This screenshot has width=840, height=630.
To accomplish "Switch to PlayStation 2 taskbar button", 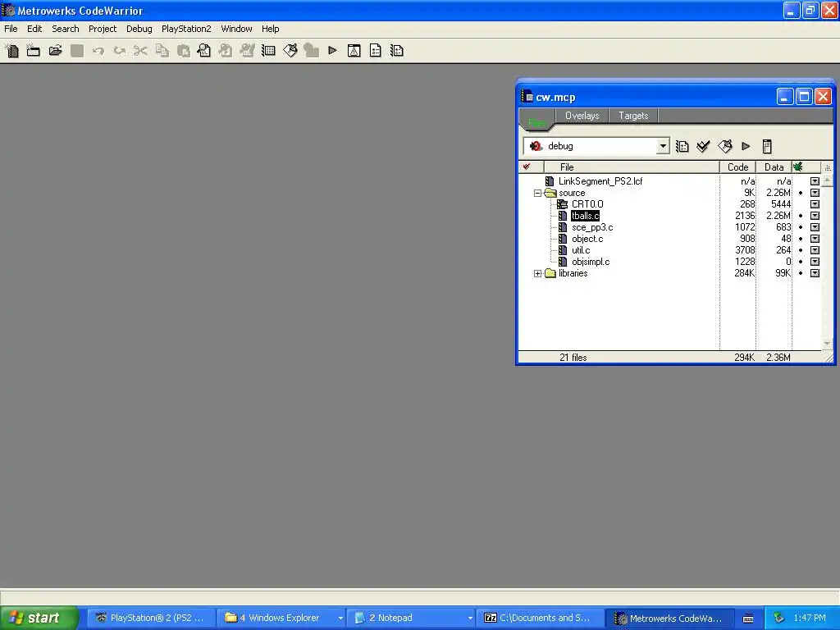I will tap(152, 619).
